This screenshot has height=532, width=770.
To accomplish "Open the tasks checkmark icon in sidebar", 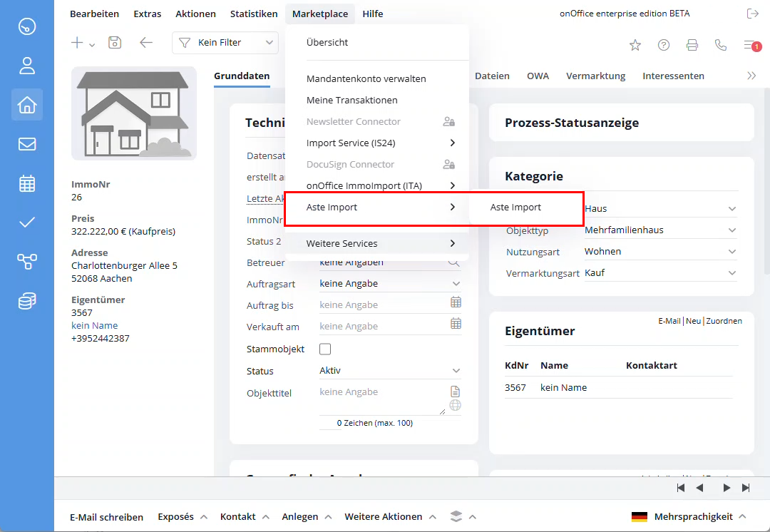I will pos(27,222).
